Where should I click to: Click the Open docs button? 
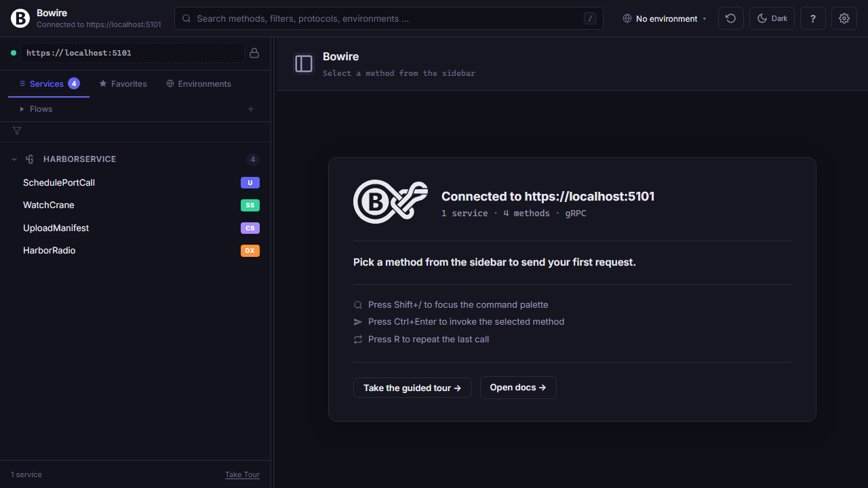tap(518, 388)
